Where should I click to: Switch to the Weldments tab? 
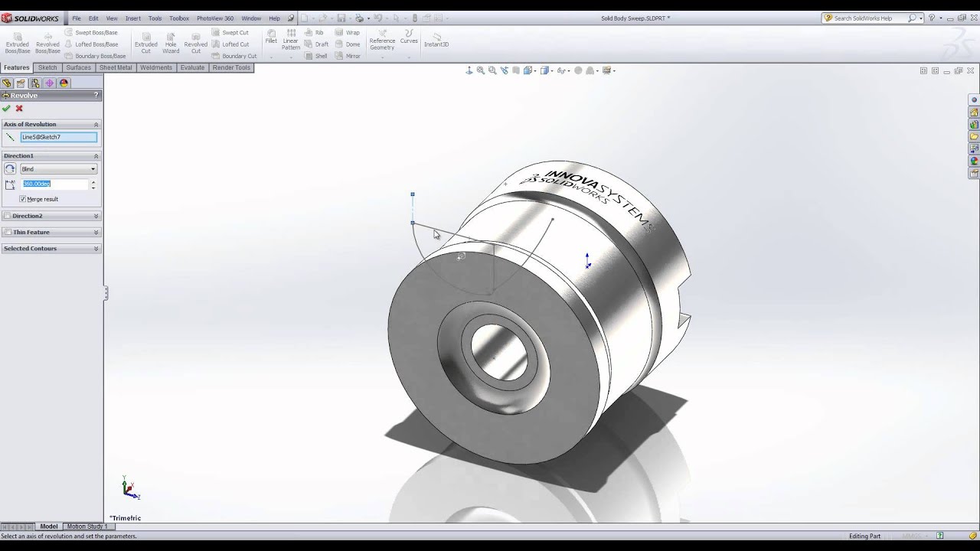click(x=156, y=67)
